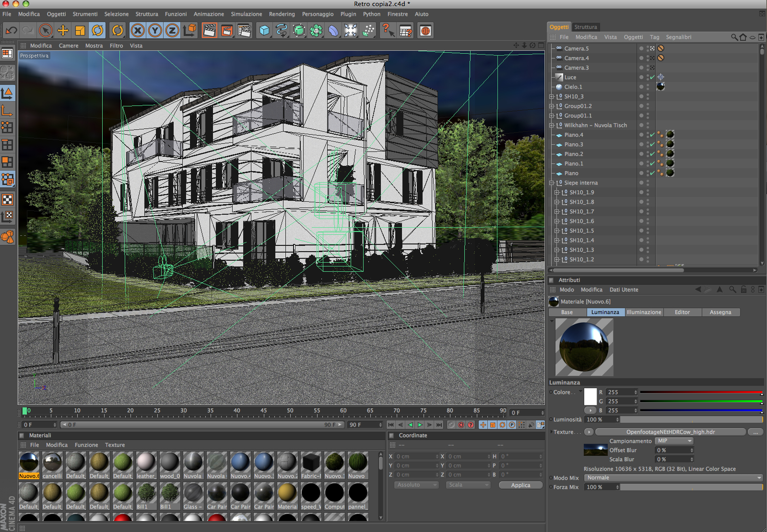Click the Undo arrow icon
This screenshot has height=532, width=767.
[11, 31]
